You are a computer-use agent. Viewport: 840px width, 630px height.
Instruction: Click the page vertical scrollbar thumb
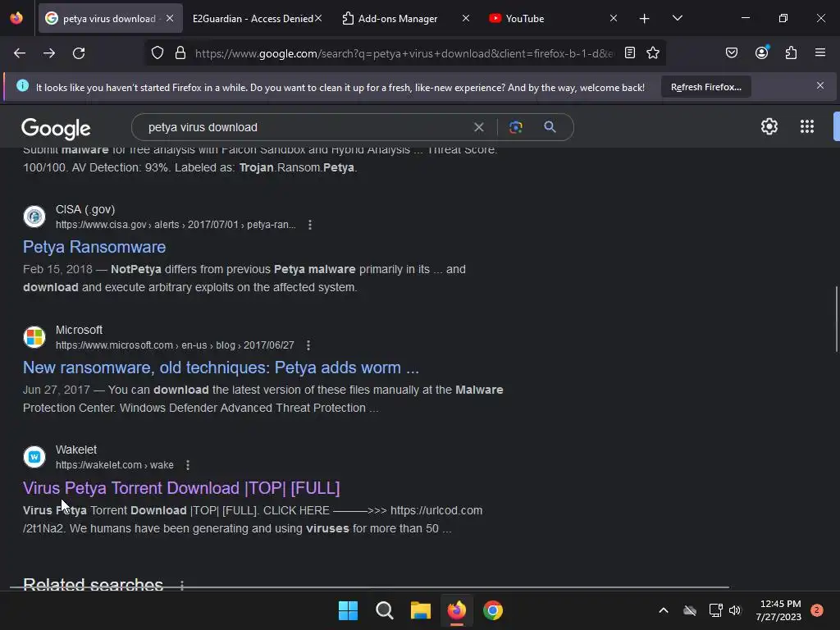[836, 319]
